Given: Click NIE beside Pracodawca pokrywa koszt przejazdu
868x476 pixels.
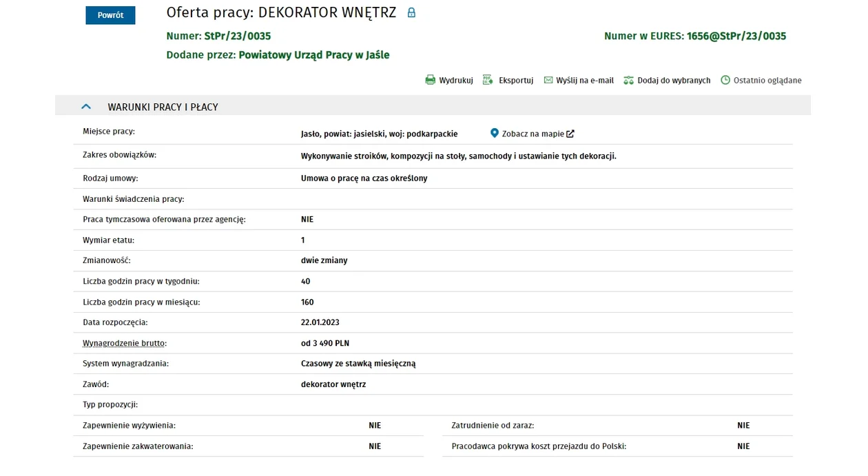Looking at the screenshot, I should click(743, 446).
